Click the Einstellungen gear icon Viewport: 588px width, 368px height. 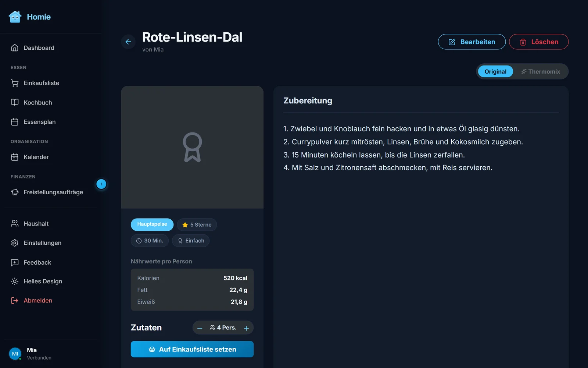coord(15,243)
